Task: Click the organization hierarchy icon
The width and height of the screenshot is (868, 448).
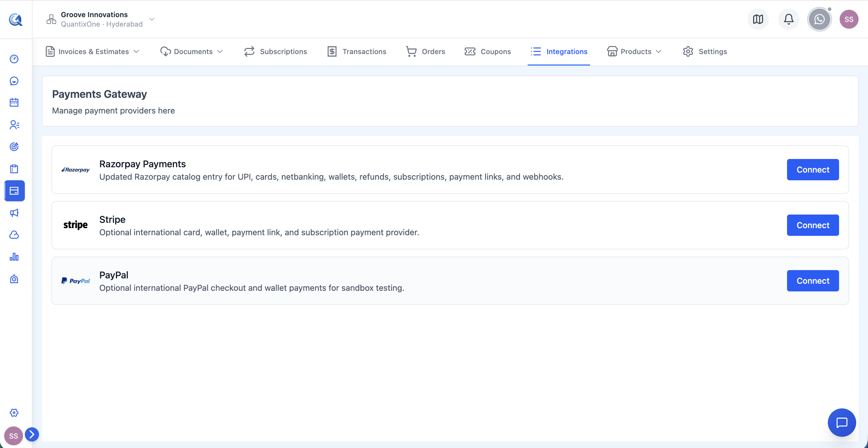Action: click(51, 19)
